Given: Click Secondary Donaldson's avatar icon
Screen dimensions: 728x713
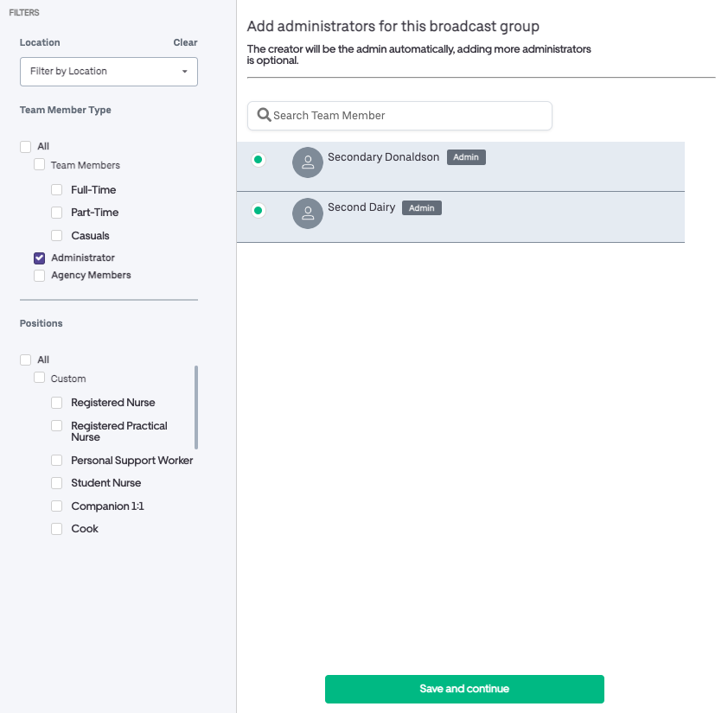Looking at the screenshot, I should point(307,162).
